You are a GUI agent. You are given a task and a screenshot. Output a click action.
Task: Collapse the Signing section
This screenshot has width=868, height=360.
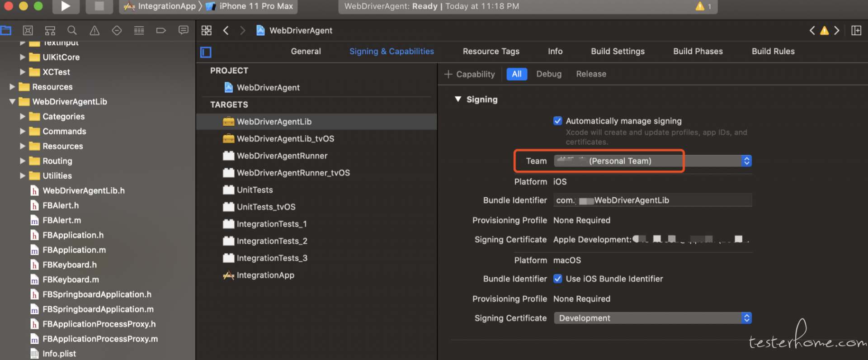pyautogui.click(x=458, y=99)
